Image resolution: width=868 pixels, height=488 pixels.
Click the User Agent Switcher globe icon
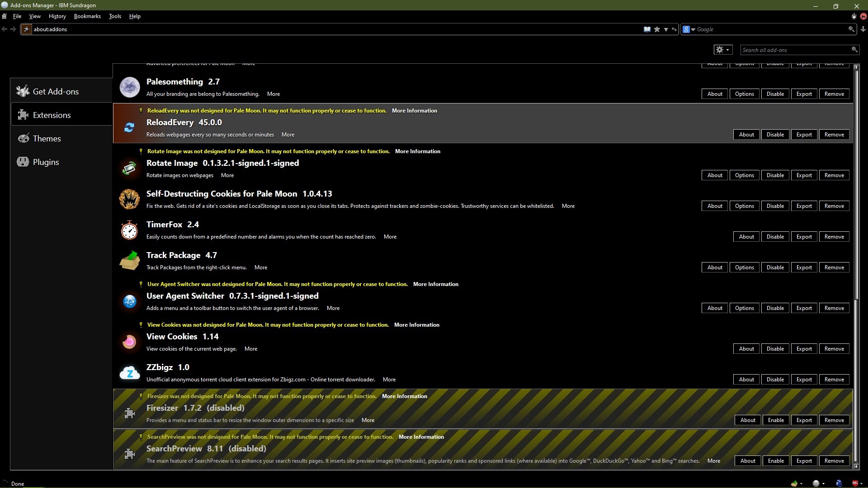tap(130, 301)
